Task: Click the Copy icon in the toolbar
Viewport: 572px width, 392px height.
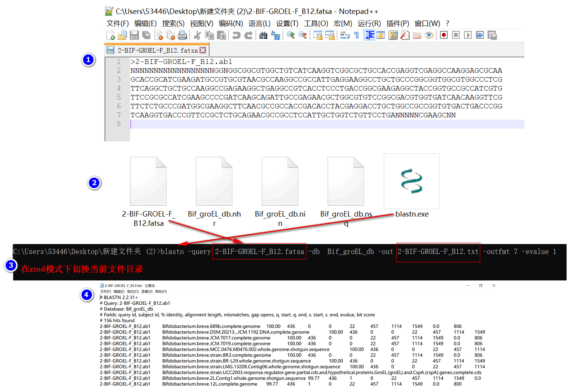Action: (x=210, y=36)
